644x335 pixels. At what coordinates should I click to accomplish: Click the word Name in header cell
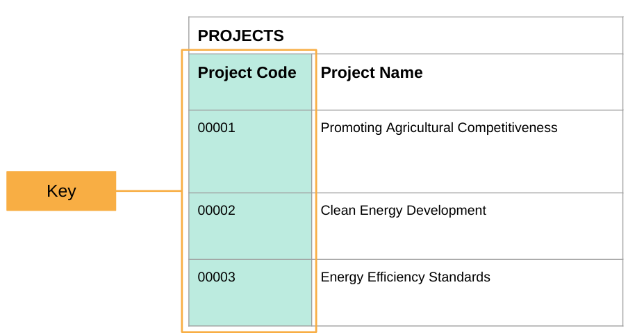[400, 73]
